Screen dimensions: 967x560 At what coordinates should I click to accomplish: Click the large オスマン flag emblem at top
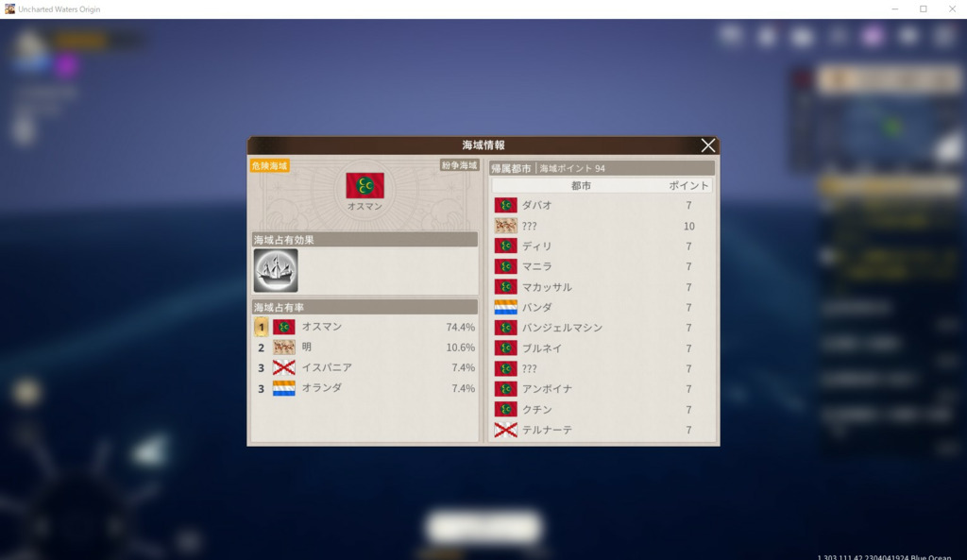[x=365, y=186]
